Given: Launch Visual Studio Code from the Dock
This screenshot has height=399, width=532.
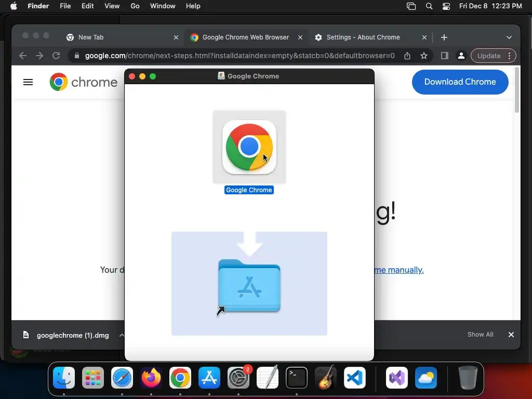Looking at the screenshot, I should 355,378.
